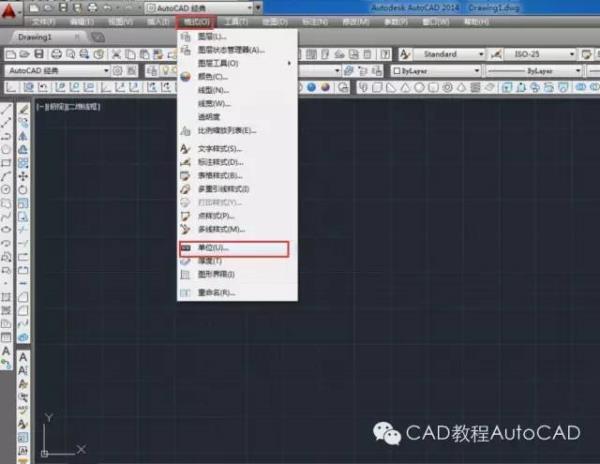The image size is (600, 464).
Task: Choose 标注样式(D)... in Format menu
Action: pyautogui.click(x=237, y=162)
